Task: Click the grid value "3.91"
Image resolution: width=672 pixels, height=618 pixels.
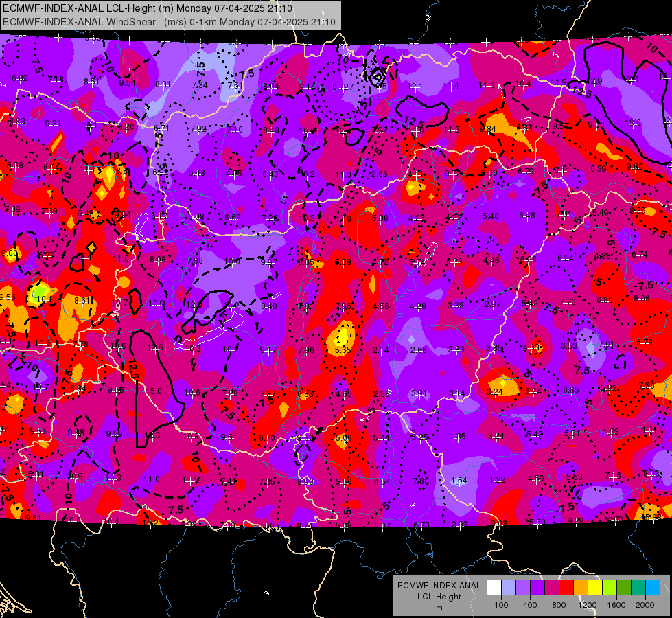Action: click(x=419, y=393)
